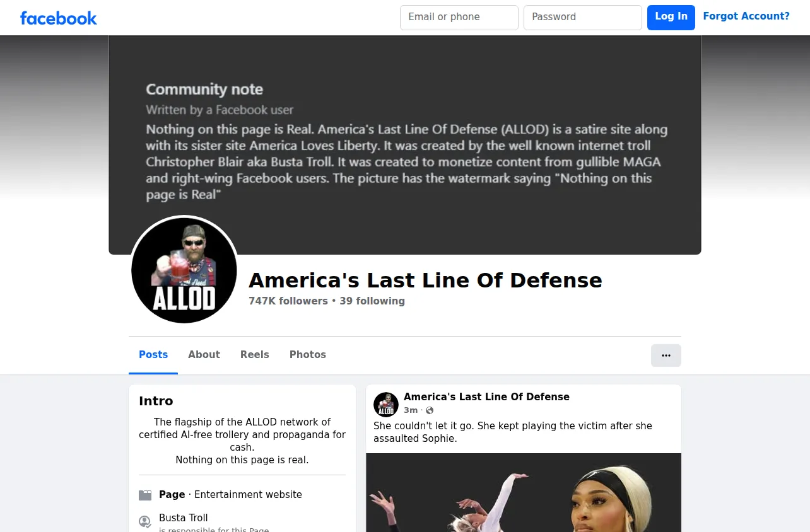The width and height of the screenshot is (810, 532).
Task: Open the About tab
Action: click(x=204, y=355)
